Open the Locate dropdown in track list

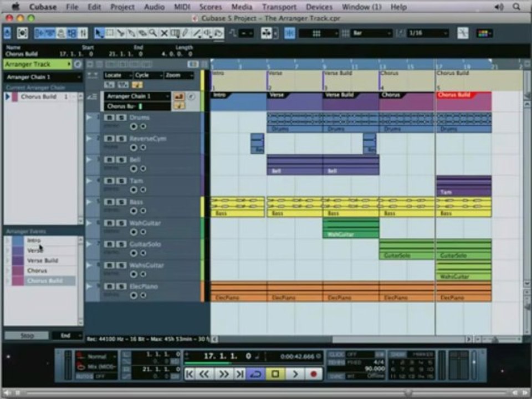(x=118, y=75)
